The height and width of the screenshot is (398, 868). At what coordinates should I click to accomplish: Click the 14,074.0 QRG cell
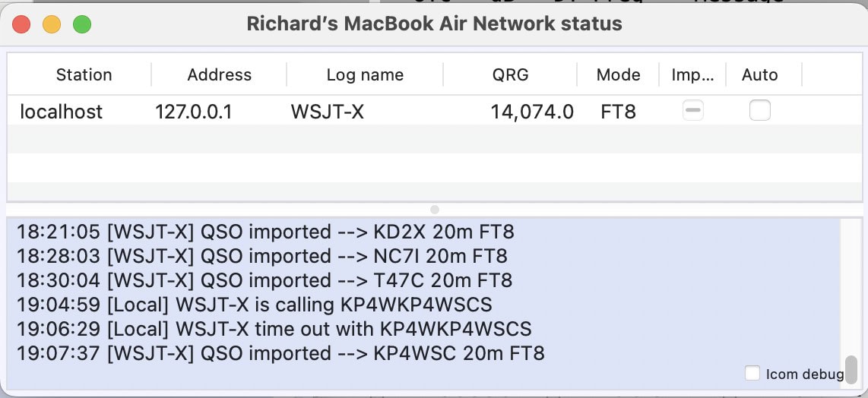[x=531, y=112]
